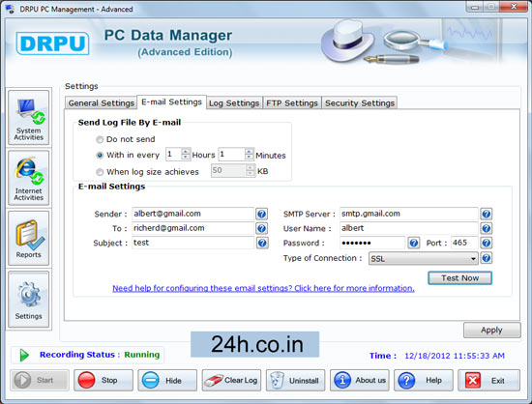Click the Minutes number input field

point(232,155)
